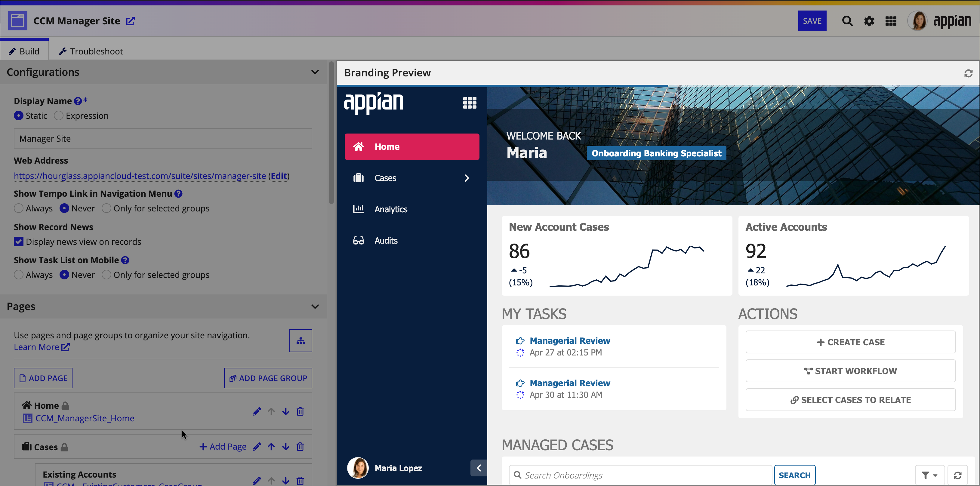Click the Display Name text field
This screenshot has width=980, height=486.
[163, 138]
